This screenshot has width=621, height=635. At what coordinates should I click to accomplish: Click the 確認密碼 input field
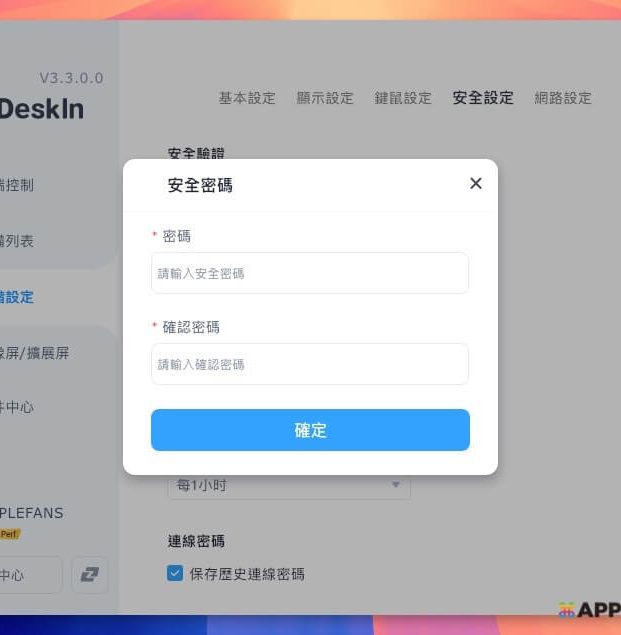tap(310, 364)
